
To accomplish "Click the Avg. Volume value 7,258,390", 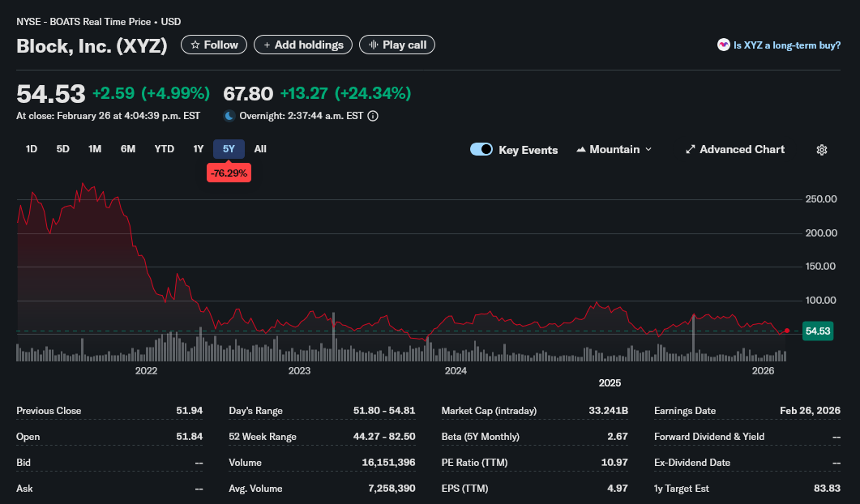I will [x=391, y=488].
